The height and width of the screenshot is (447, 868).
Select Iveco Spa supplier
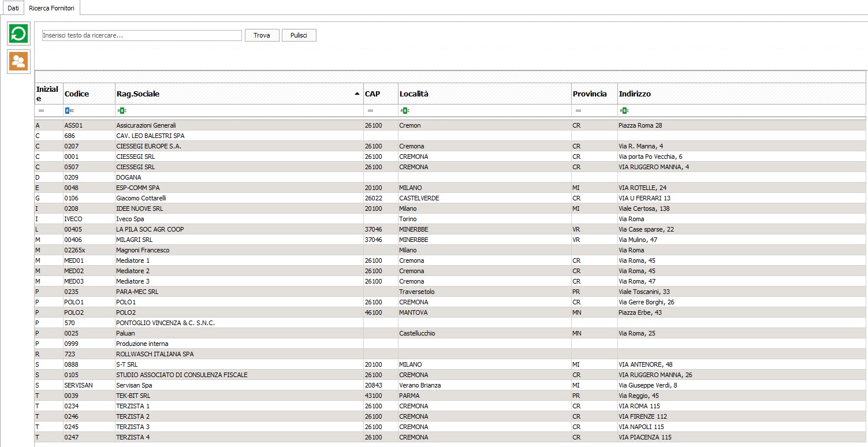click(450, 219)
